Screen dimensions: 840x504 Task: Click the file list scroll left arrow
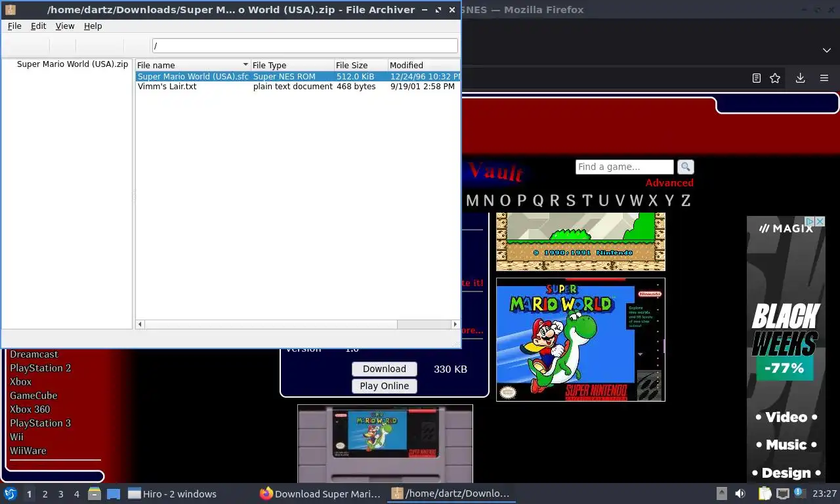pyautogui.click(x=140, y=324)
